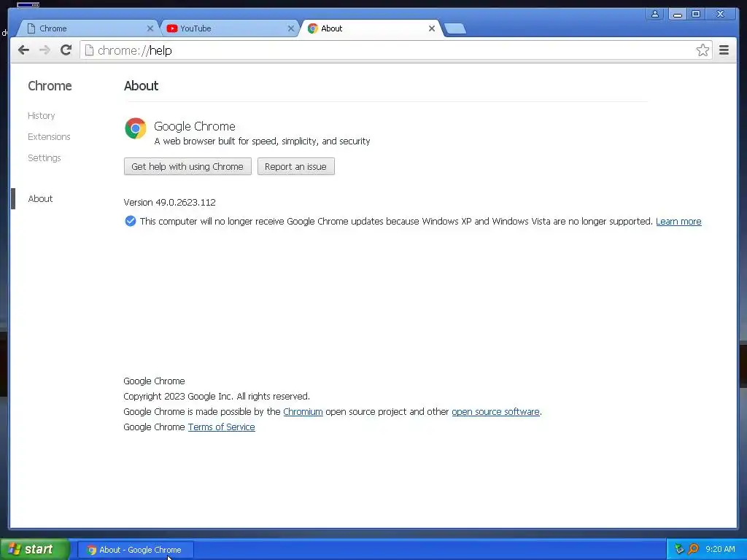Minimize the Chrome window

click(677, 14)
